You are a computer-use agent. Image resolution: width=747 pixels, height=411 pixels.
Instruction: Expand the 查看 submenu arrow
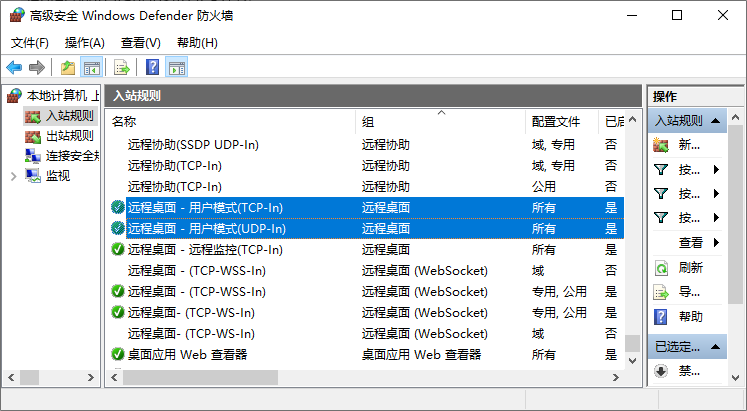717,242
